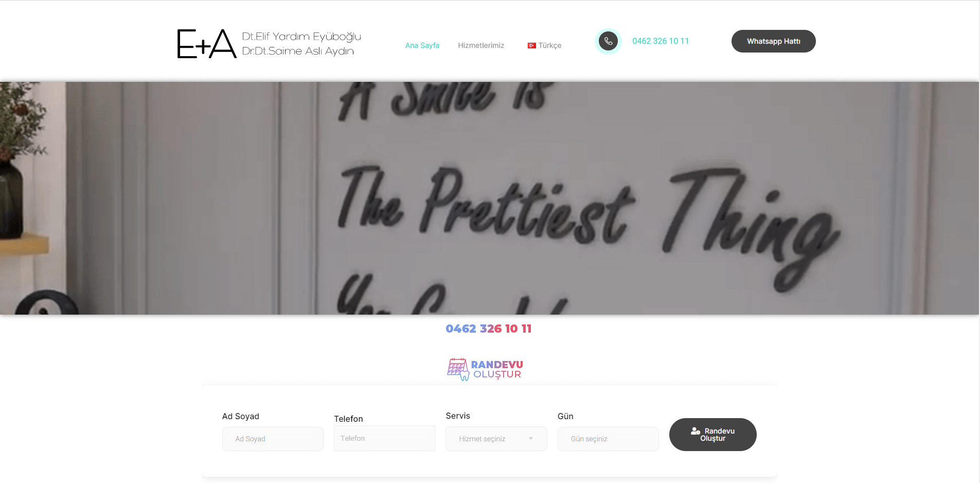The height and width of the screenshot is (483, 980).
Task: Open the Hizmet seçiniz dropdown arrow
Action: [531, 439]
